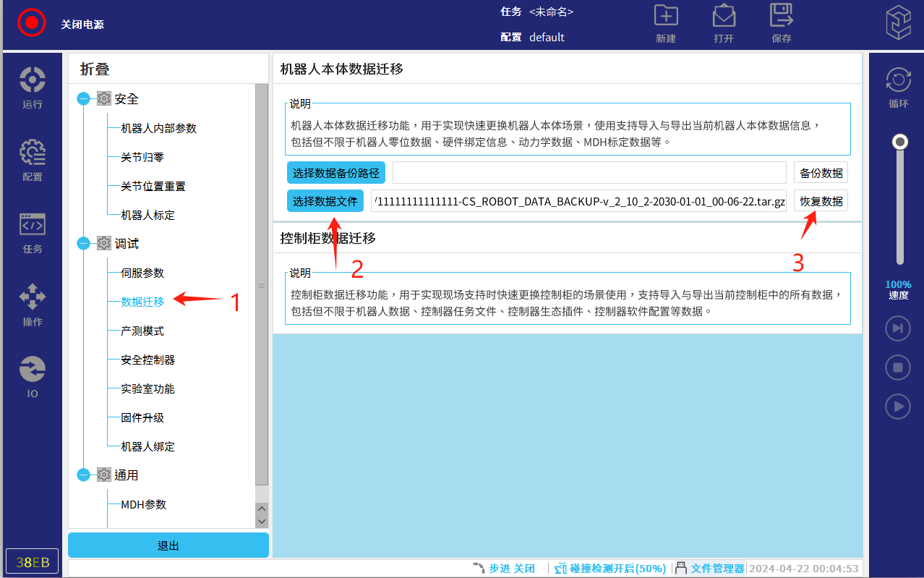This screenshot has width=924, height=578.
Task: Collapse the Debug (调试) tree node
Action: tap(84, 244)
